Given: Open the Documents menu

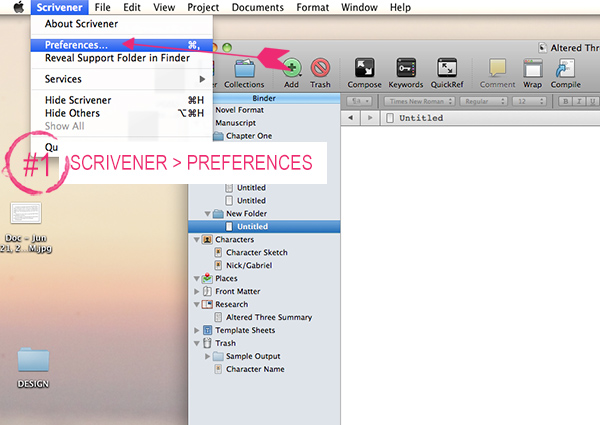Looking at the screenshot, I should pyautogui.click(x=258, y=7).
